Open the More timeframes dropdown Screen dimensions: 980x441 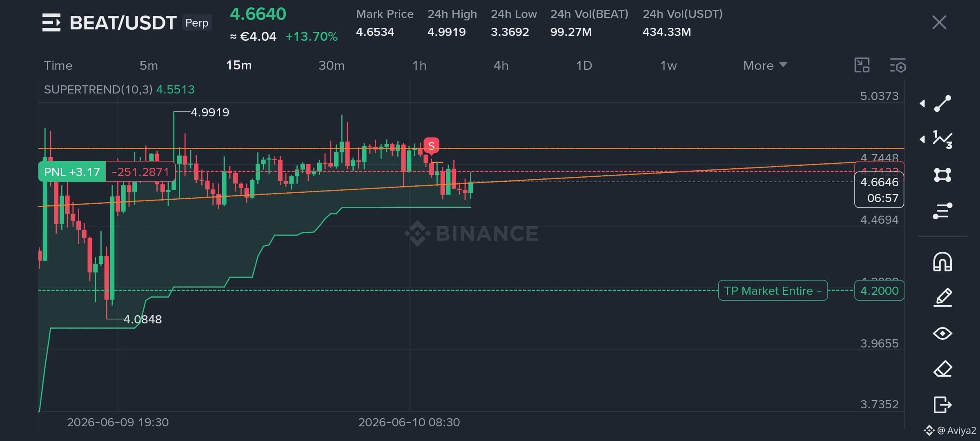pos(765,65)
